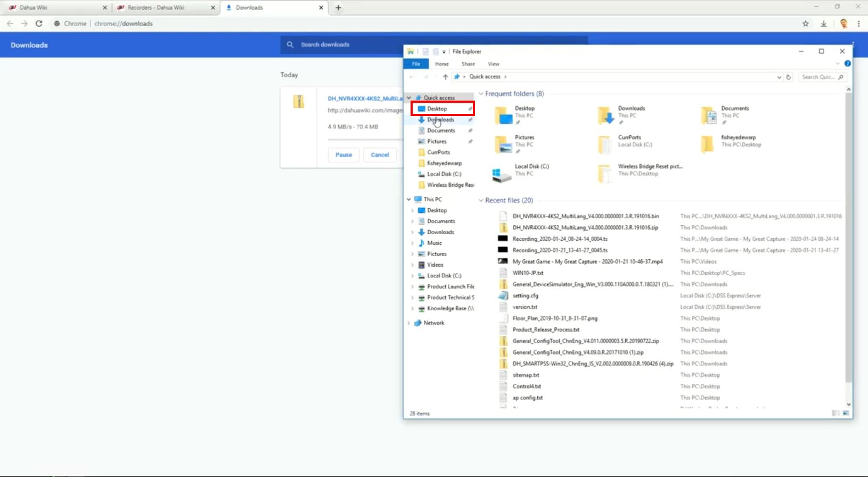Switch to the Recorders - Dahua Wiki tab

[165, 7]
